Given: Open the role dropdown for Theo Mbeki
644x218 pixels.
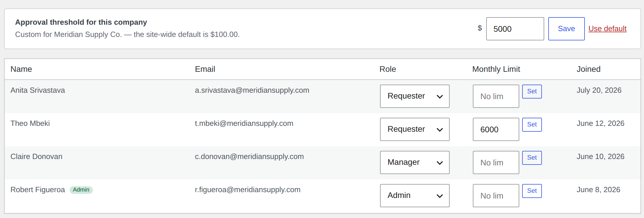Looking at the screenshot, I should 415,129.
